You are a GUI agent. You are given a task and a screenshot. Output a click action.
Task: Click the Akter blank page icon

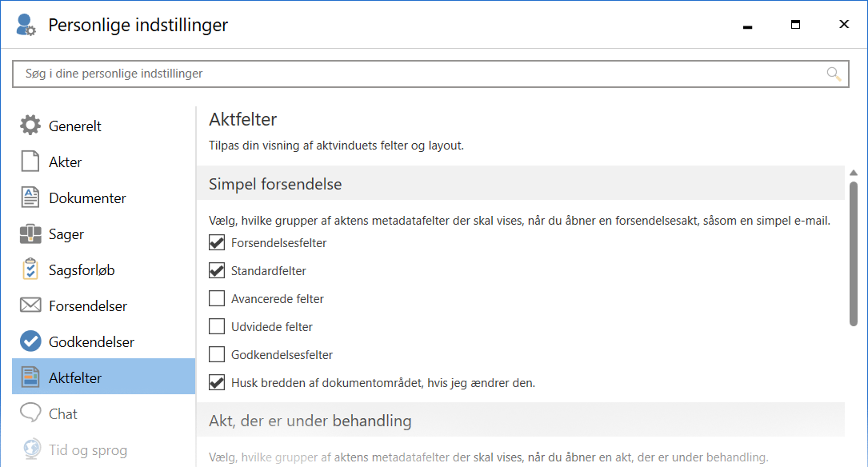tap(30, 162)
